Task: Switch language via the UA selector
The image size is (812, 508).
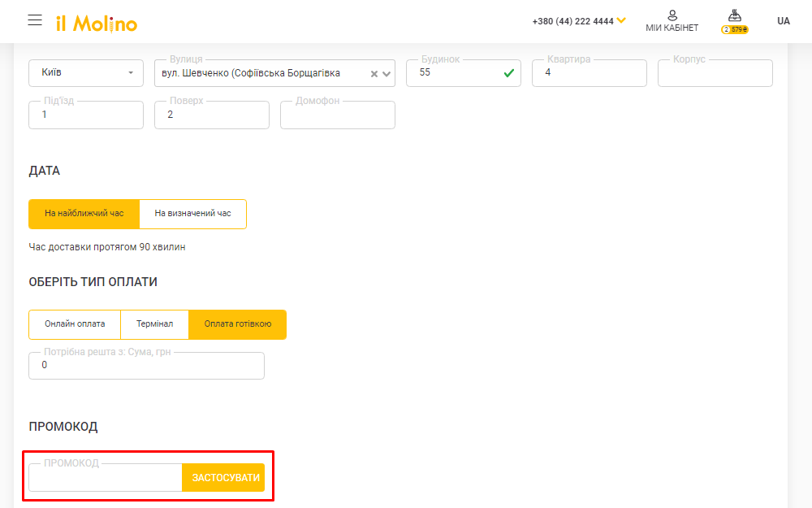Action: pos(783,21)
